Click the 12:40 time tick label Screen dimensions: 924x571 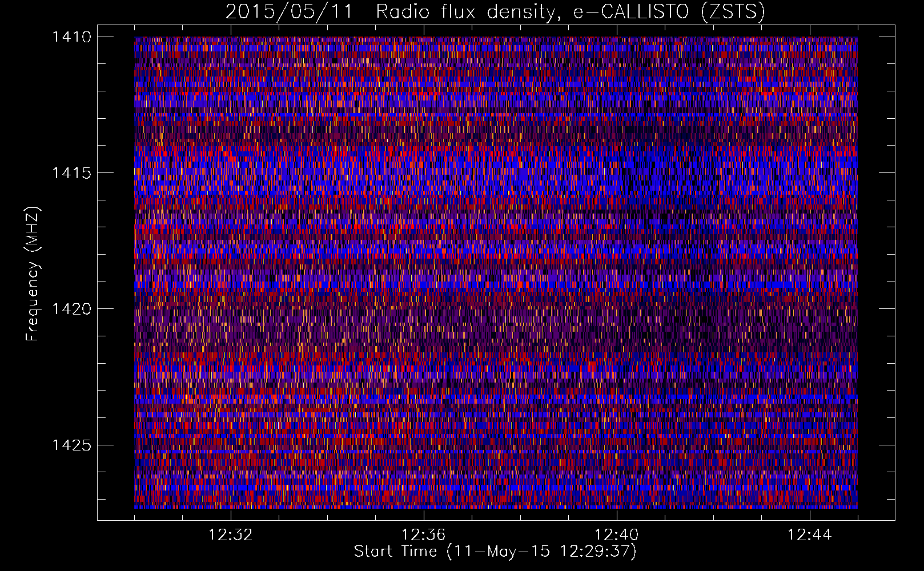coord(617,535)
